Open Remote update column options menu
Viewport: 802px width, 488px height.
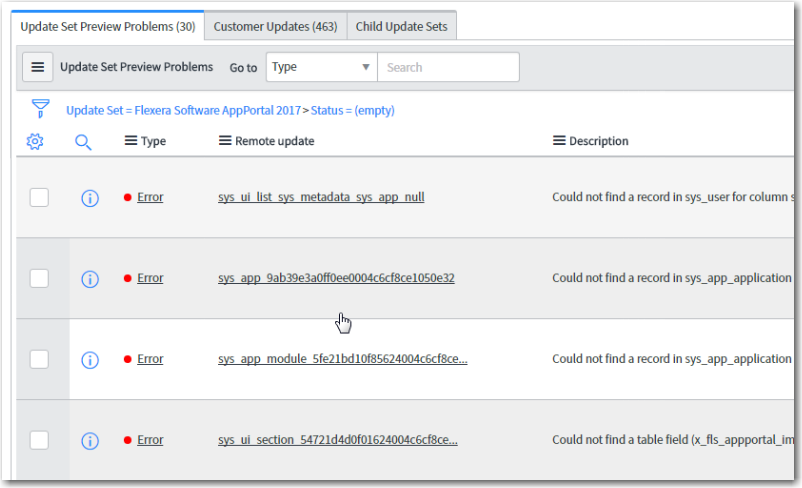coord(225,141)
